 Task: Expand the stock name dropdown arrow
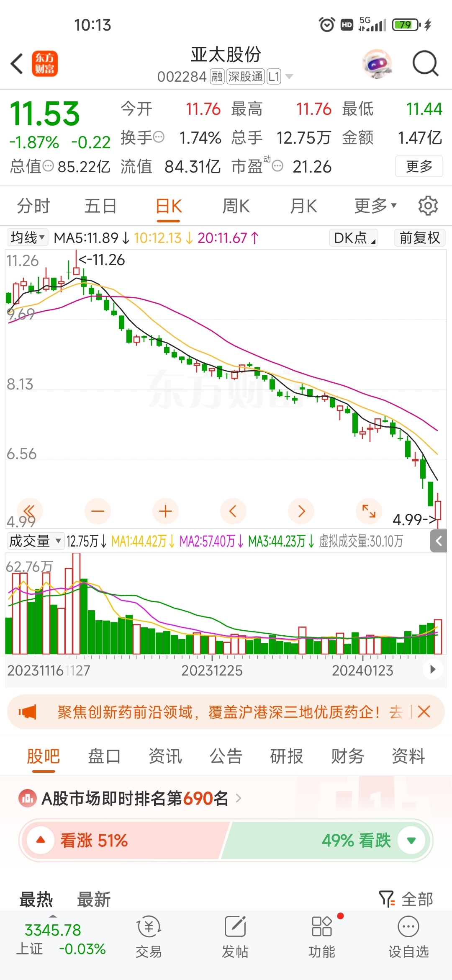[x=289, y=77]
